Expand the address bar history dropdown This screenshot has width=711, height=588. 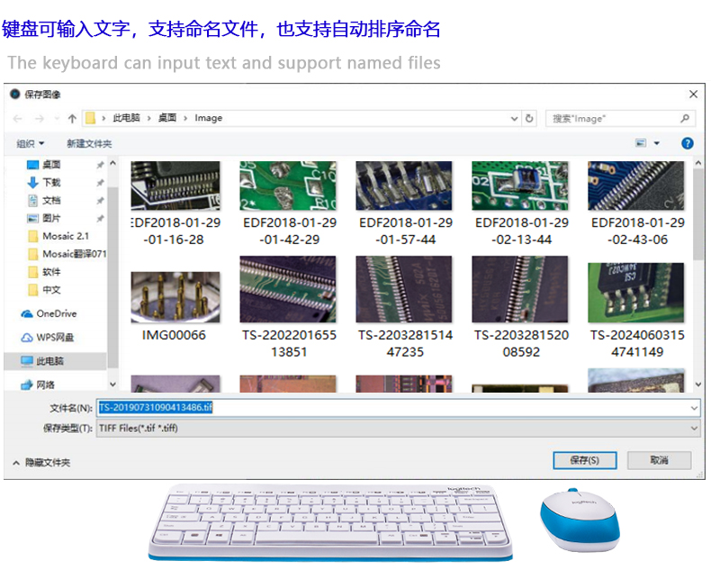tap(514, 118)
